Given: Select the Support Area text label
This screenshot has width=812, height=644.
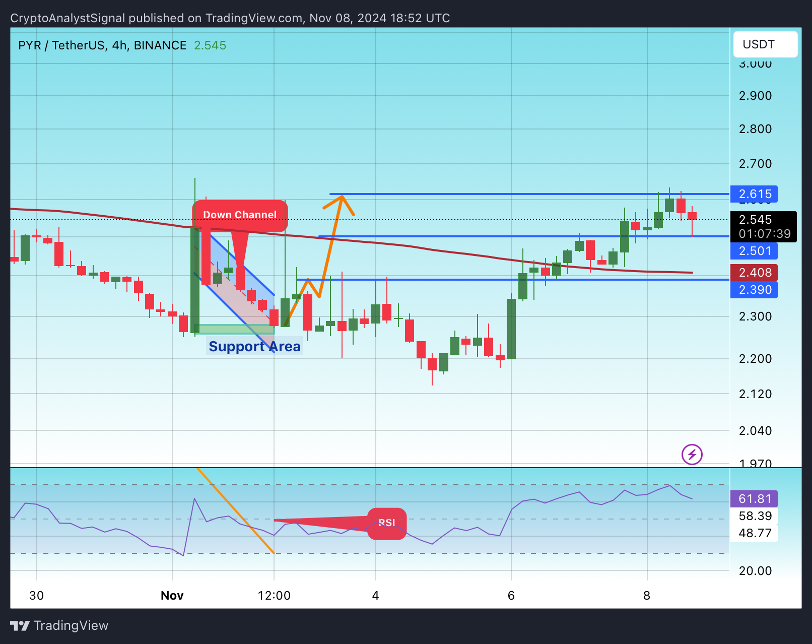Looking at the screenshot, I should pyautogui.click(x=254, y=347).
